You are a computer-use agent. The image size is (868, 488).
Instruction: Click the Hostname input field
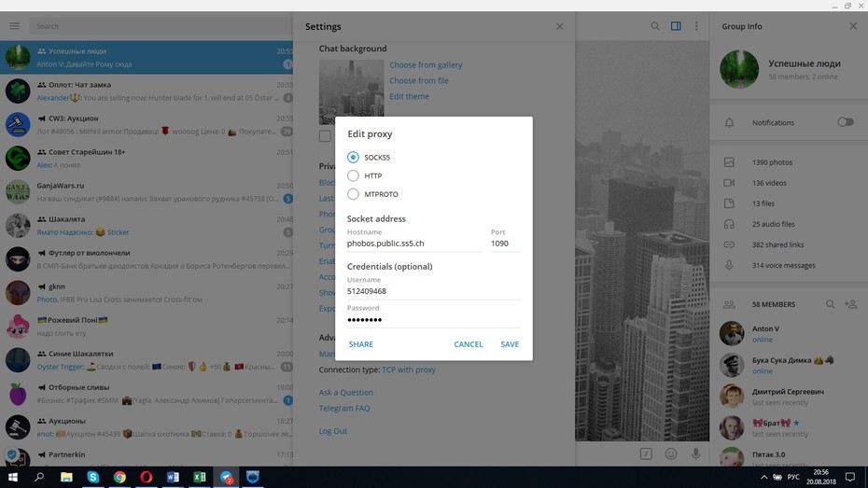click(x=414, y=244)
